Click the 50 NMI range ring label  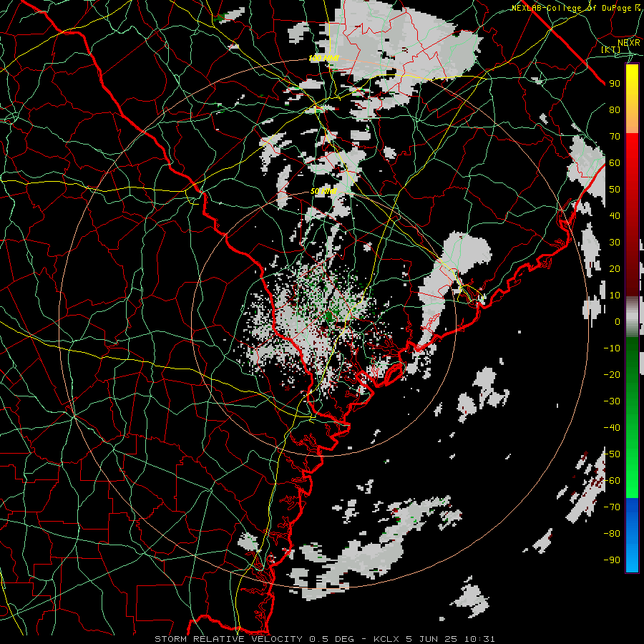click(323, 191)
